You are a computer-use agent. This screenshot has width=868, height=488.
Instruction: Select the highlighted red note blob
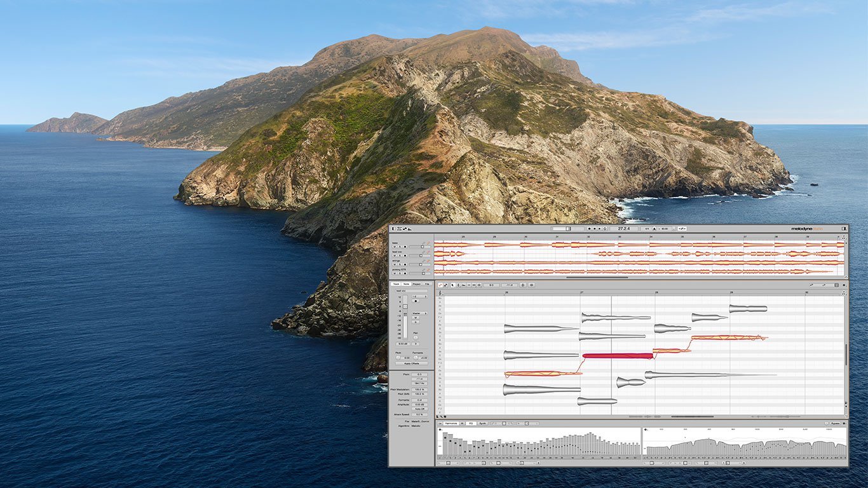click(617, 356)
